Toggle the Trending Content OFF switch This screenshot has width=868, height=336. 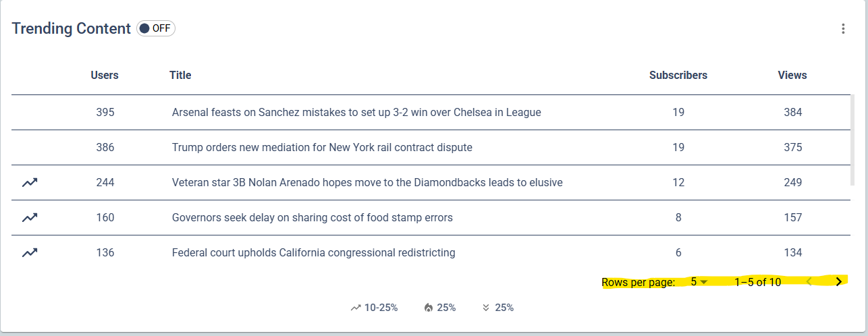156,28
